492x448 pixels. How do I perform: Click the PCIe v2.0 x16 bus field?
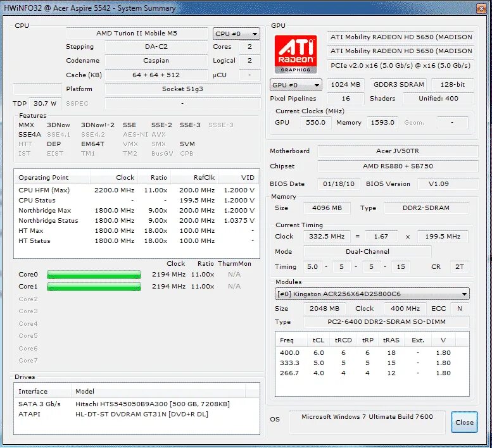[x=400, y=66]
